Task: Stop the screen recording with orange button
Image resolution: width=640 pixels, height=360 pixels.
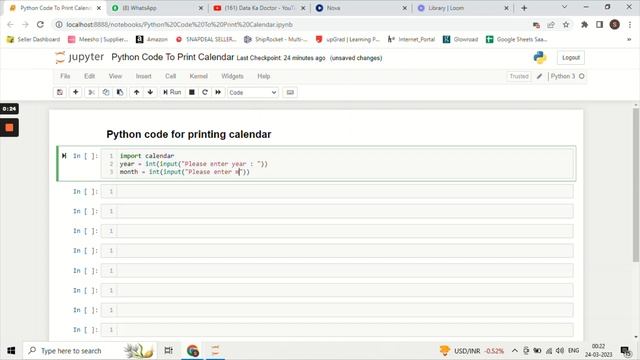Action: pos(9,128)
